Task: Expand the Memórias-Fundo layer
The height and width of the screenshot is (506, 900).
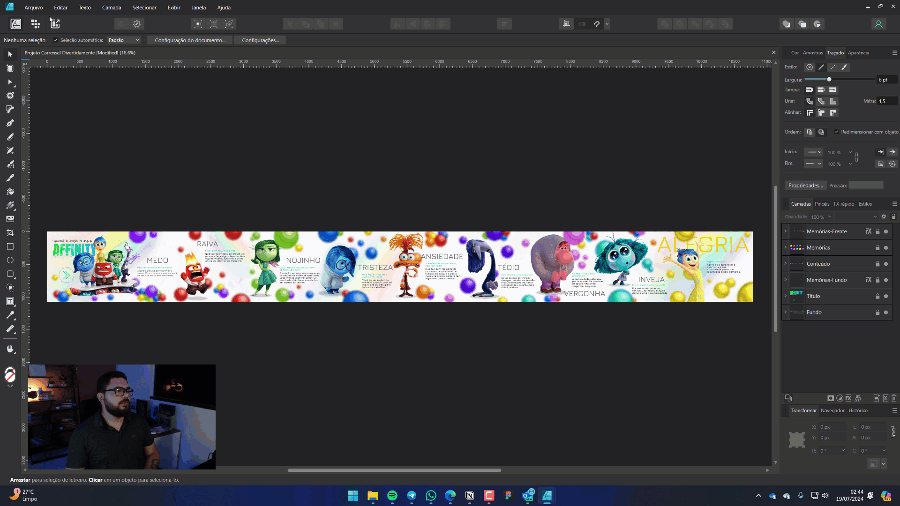Action: (x=786, y=280)
